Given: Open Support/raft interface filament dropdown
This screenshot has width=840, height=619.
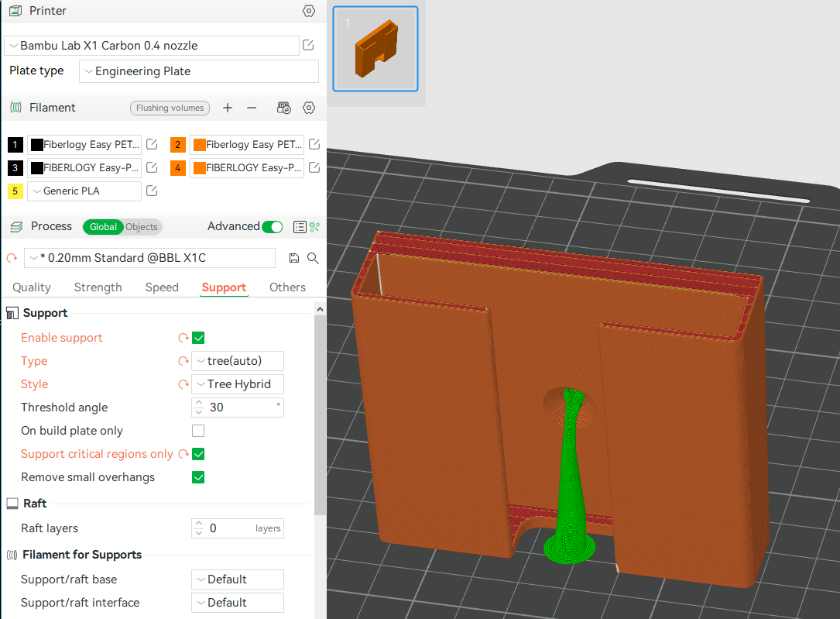Looking at the screenshot, I should [x=238, y=603].
